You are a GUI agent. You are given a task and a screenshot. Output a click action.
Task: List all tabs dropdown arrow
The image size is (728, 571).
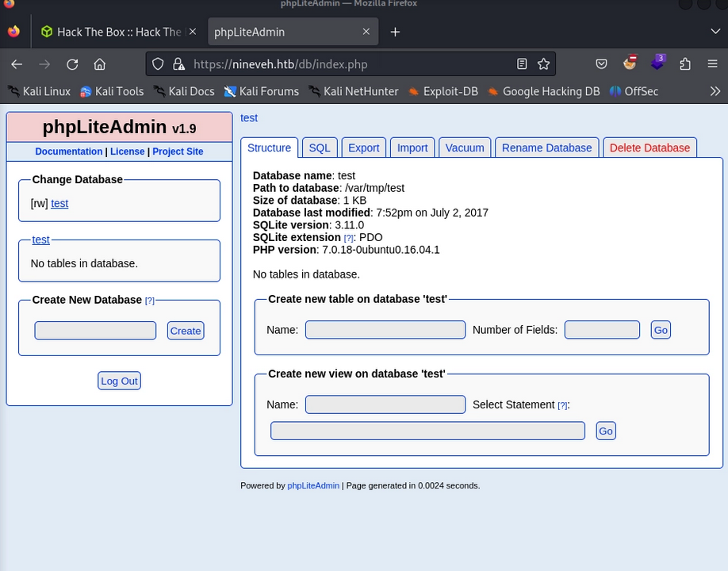point(715,32)
